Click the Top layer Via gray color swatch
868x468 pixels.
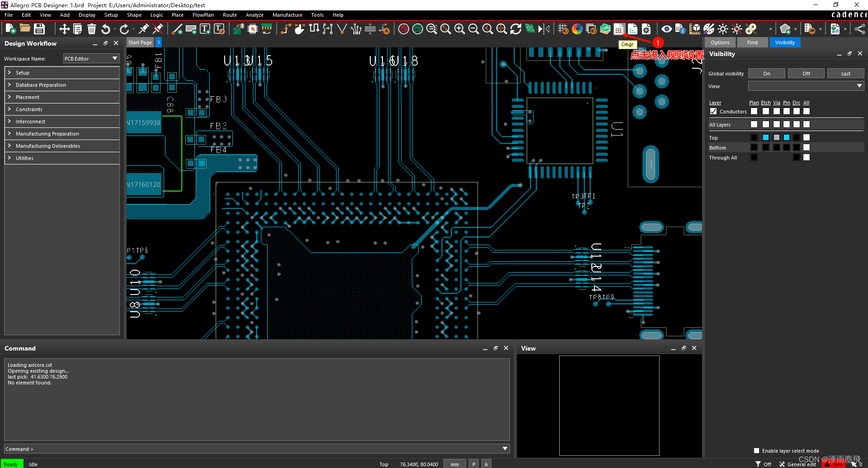pyautogui.click(x=777, y=137)
